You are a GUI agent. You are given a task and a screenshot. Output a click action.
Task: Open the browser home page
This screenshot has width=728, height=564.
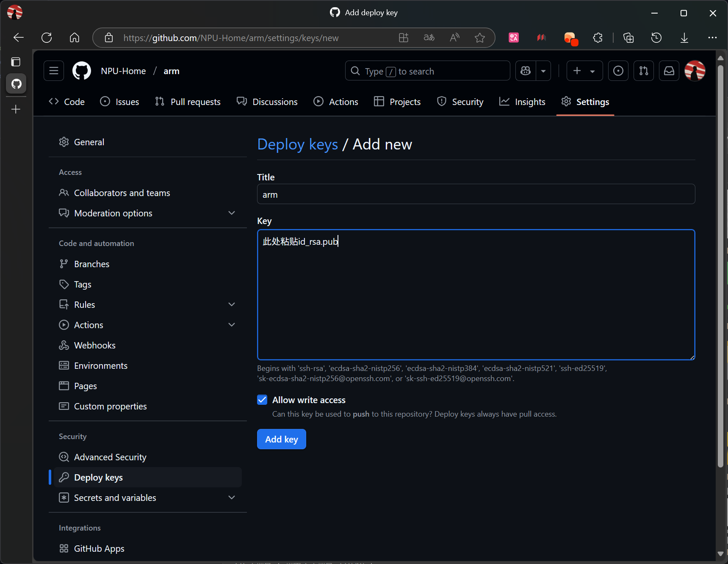[75, 38]
